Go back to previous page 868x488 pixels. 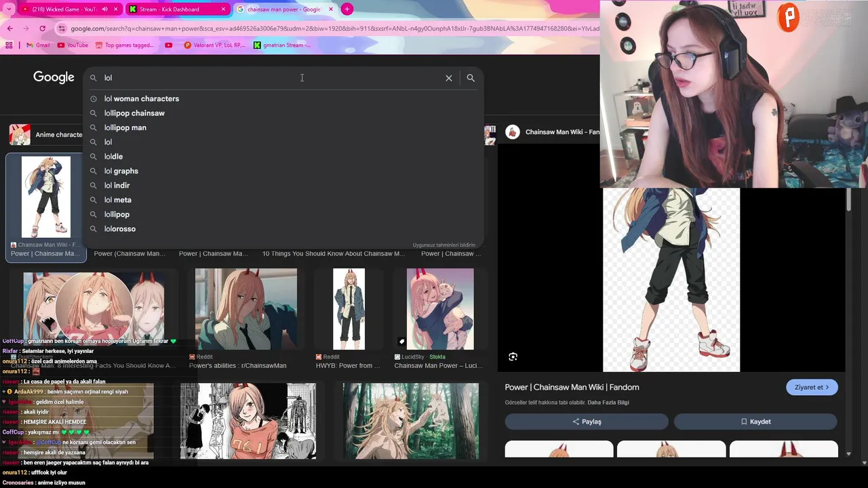[10, 28]
